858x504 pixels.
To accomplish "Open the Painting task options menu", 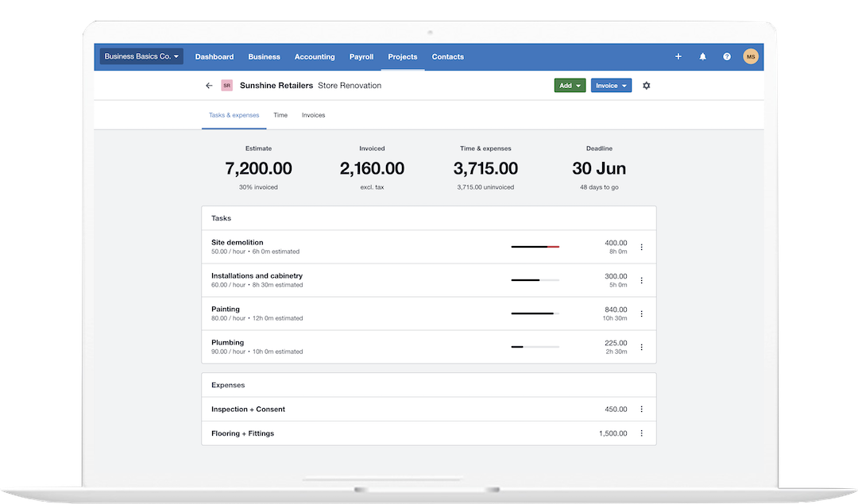I will coord(641,313).
